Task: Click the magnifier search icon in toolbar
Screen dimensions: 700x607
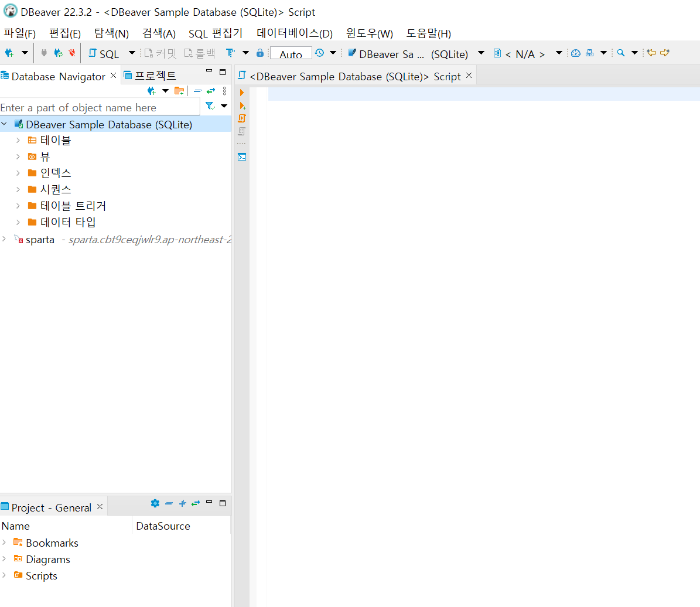Action: 620,53
